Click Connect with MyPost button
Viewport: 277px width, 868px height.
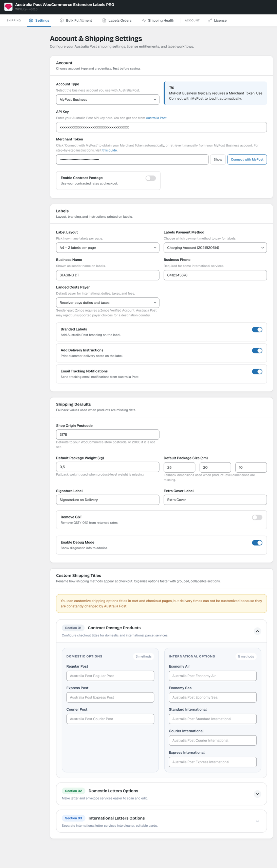coord(247,160)
